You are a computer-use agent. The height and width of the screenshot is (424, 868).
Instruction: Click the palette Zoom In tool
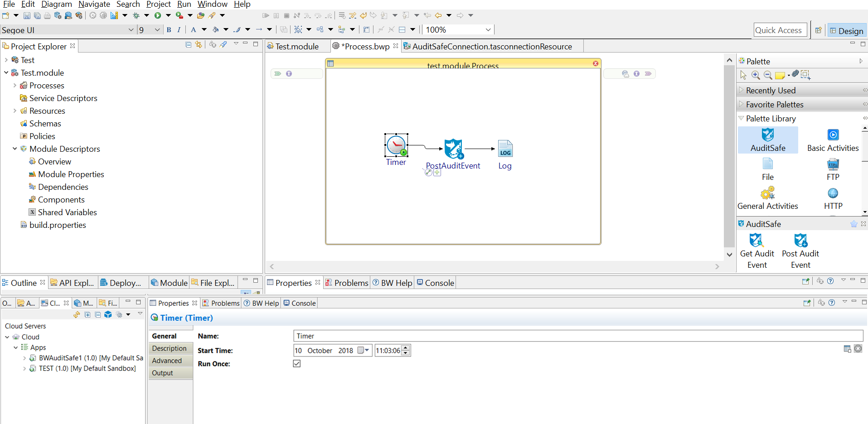tap(756, 75)
